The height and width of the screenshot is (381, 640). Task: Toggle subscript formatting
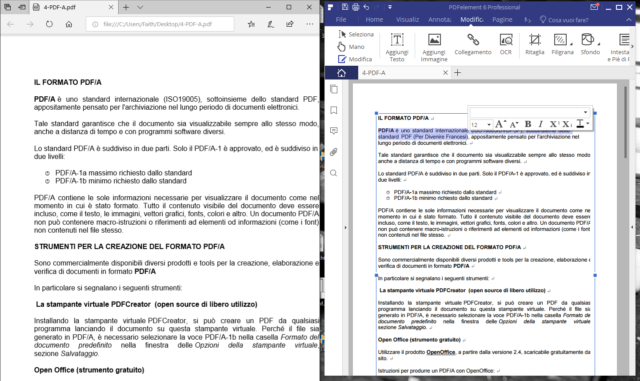click(x=567, y=124)
